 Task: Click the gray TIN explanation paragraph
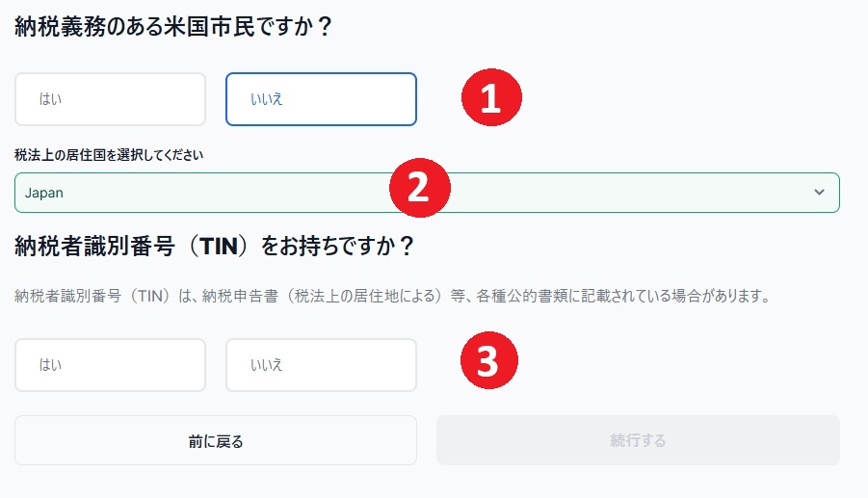pyautogui.click(x=392, y=296)
